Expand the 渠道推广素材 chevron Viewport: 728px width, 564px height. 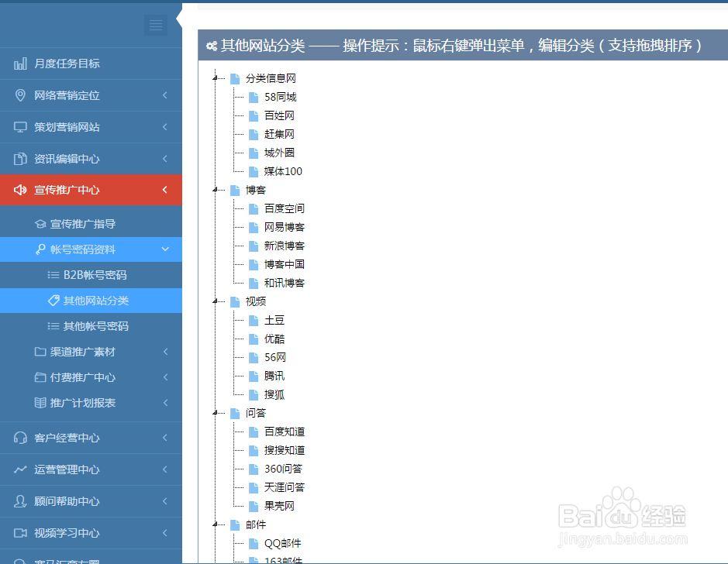tap(165, 352)
